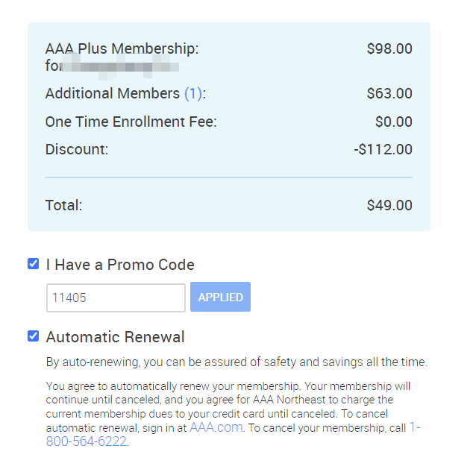The height and width of the screenshot is (475, 476).
Task: Click the -$112.00 discount amount
Action: (x=383, y=149)
